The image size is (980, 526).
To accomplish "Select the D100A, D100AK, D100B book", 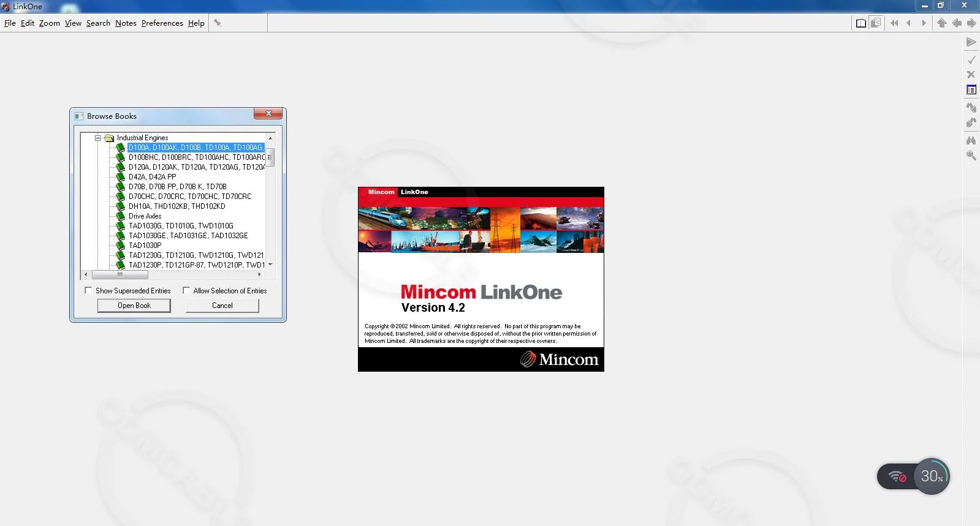I will click(196, 148).
